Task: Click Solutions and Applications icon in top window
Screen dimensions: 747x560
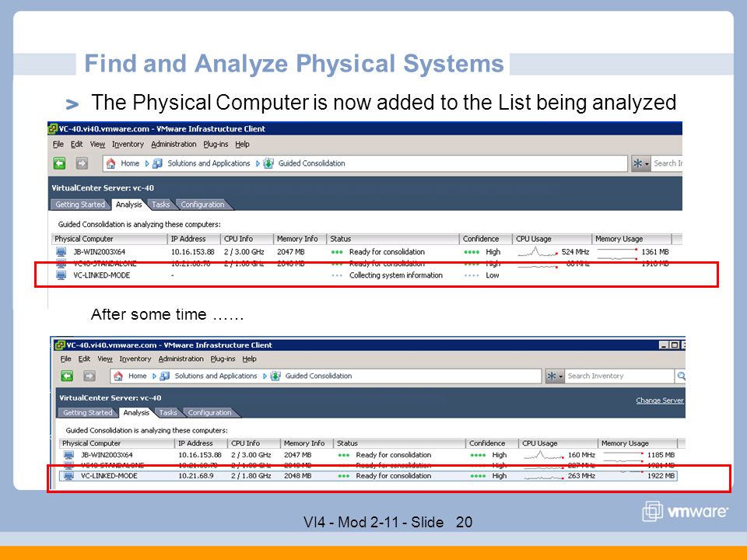Action: [158, 163]
